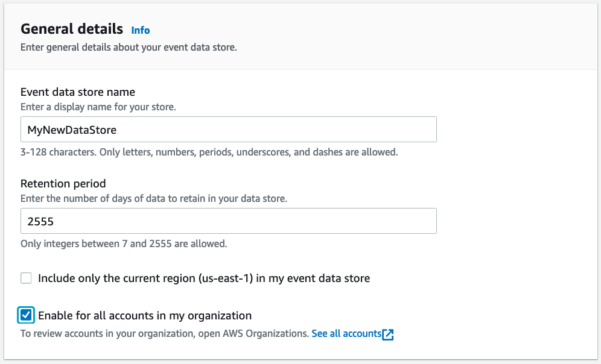Click the Include only current region label text
The width and height of the screenshot is (601, 364).
(203, 278)
